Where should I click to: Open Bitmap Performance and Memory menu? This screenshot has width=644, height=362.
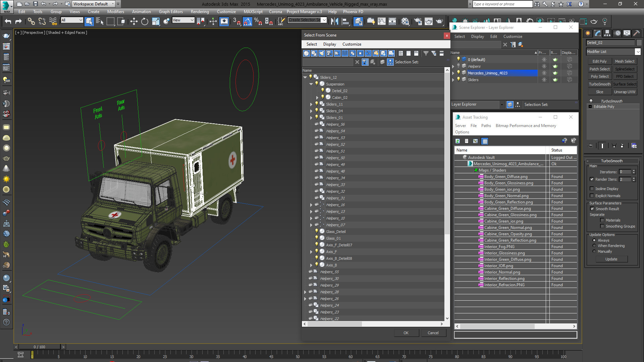(526, 126)
